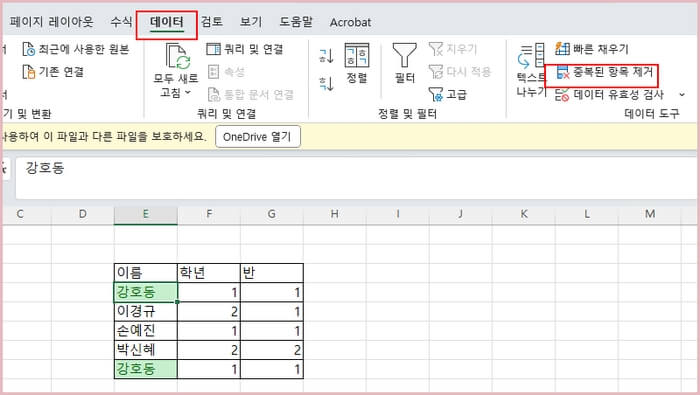Select column J header
Viewport: 700px width, 395px height.
pos(460,214)
